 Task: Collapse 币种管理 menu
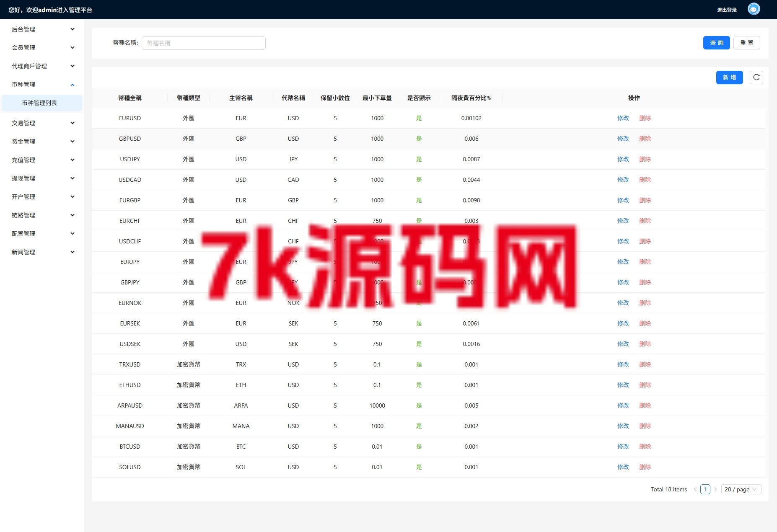pyautogui.click(x=42, y=85)
